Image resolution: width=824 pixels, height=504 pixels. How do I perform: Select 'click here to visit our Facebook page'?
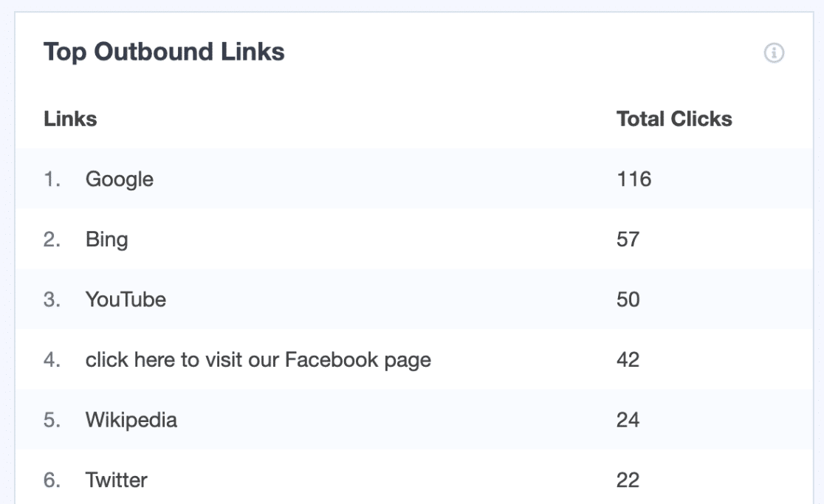point(258,360)
